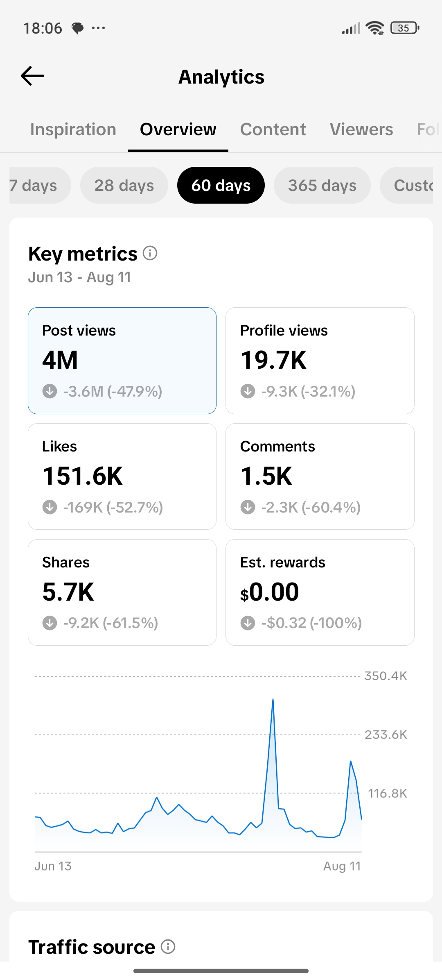442x980 pixels.
Task: Select the 7 days range chip
Action: tap(40, 185)
